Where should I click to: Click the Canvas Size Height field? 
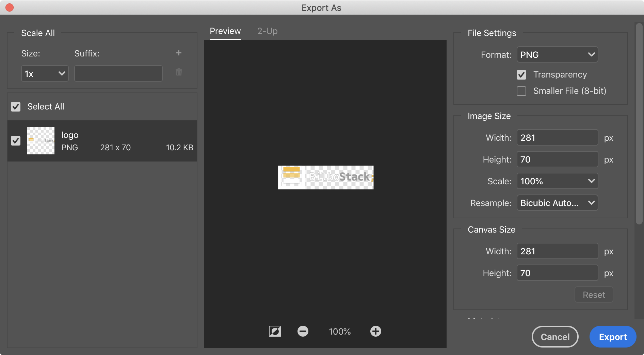(x=558, y=273)
